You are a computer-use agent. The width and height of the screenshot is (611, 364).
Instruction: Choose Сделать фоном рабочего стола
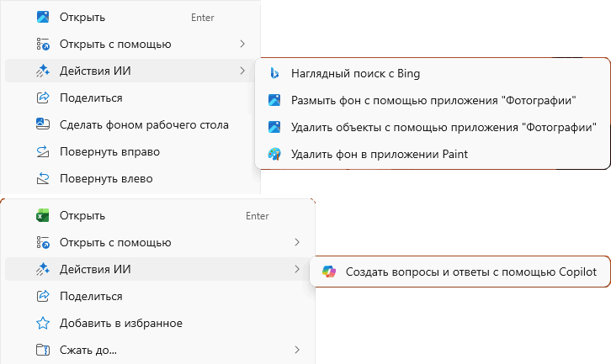click(x=132, y=124)
